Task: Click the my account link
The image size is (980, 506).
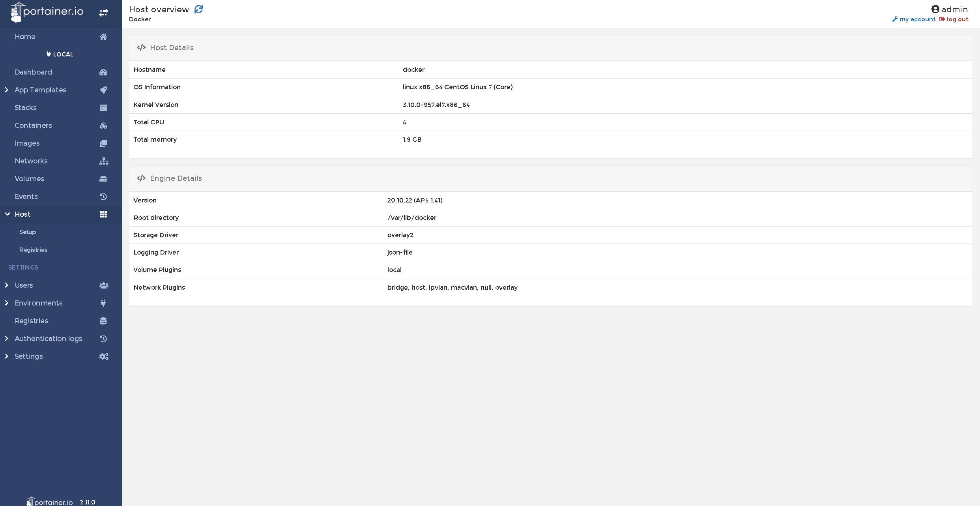Action: pyautogui.click(x=917, y=19)
